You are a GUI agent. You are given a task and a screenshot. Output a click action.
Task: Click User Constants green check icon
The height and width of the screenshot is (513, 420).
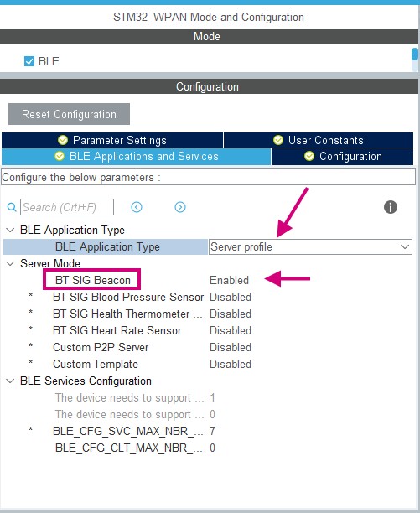pyautogui.click(x=278, y=140)
